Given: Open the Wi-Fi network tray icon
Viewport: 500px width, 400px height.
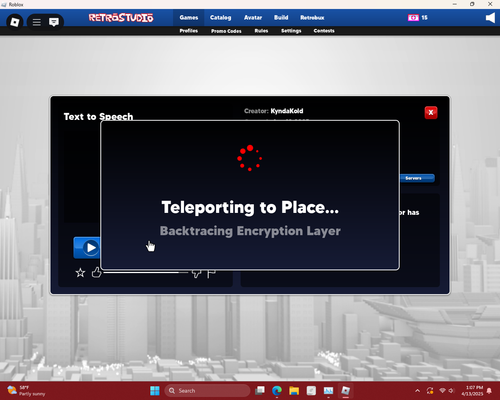Looking at the screenshot, I should tap(442, 391).
